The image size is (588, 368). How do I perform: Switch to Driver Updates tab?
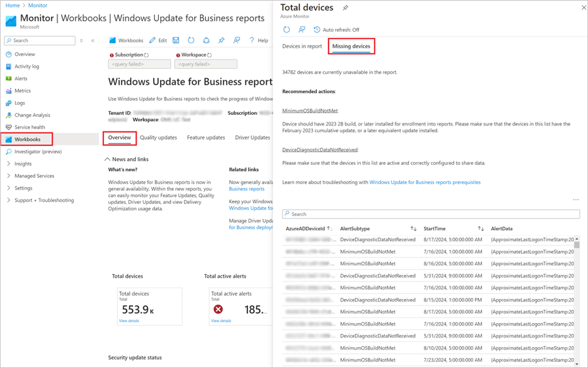253,138
